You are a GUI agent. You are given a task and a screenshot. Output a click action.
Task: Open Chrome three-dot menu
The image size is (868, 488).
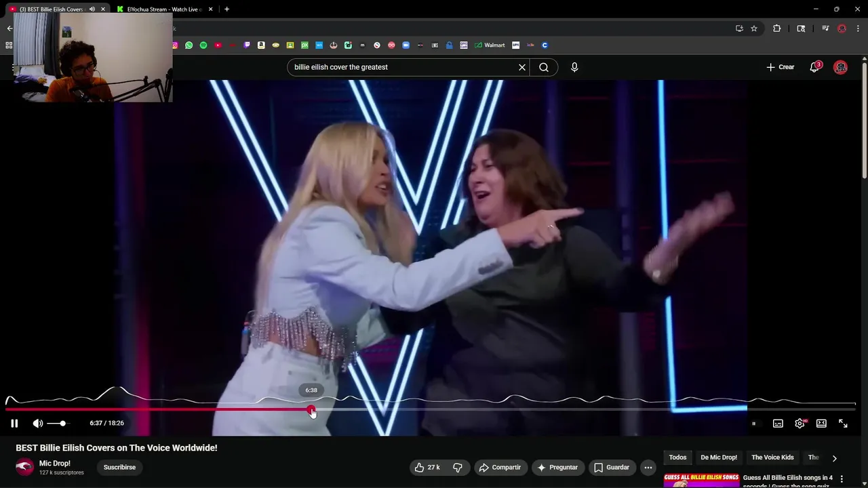tap(858, 28)
